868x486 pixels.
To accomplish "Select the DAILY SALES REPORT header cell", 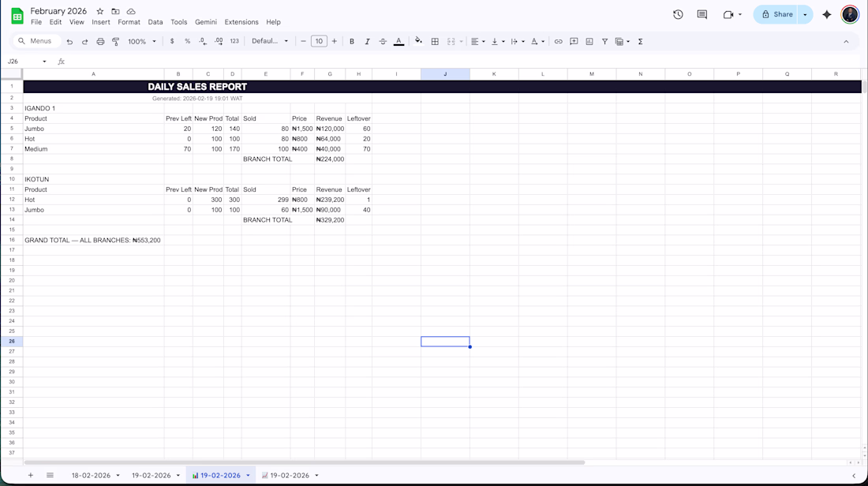I will [197, 86].
